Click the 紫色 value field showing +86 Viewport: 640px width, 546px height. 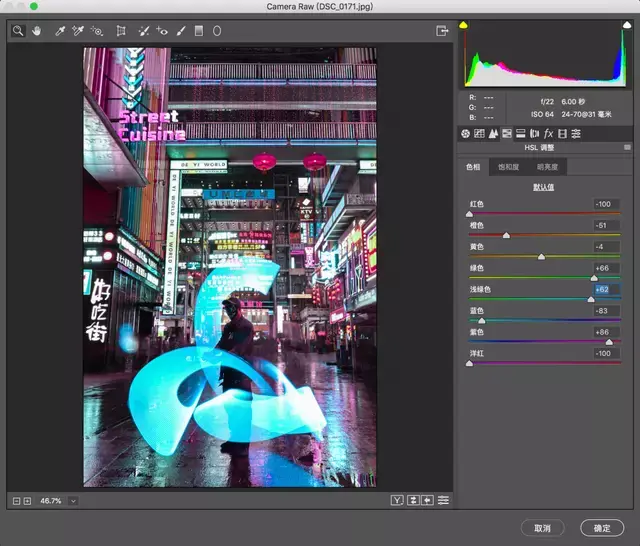pyautogui.click(x=607, y=332)
